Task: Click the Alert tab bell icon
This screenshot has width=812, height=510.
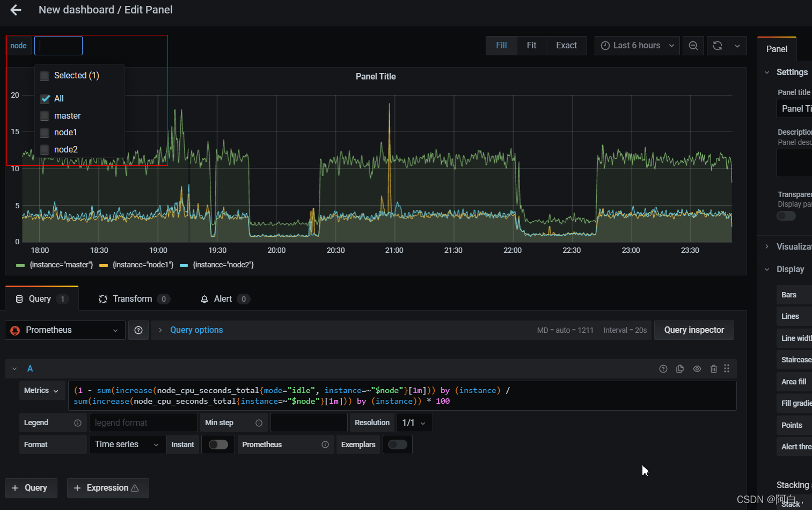Action: pyautogui.click(x=204, y=299)
